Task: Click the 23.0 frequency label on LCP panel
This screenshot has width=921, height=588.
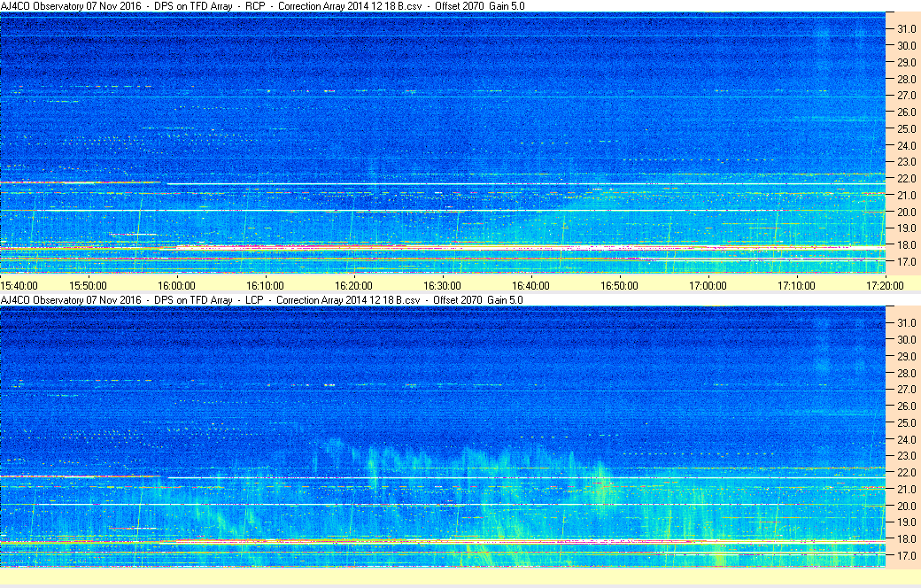Action: 906,456
